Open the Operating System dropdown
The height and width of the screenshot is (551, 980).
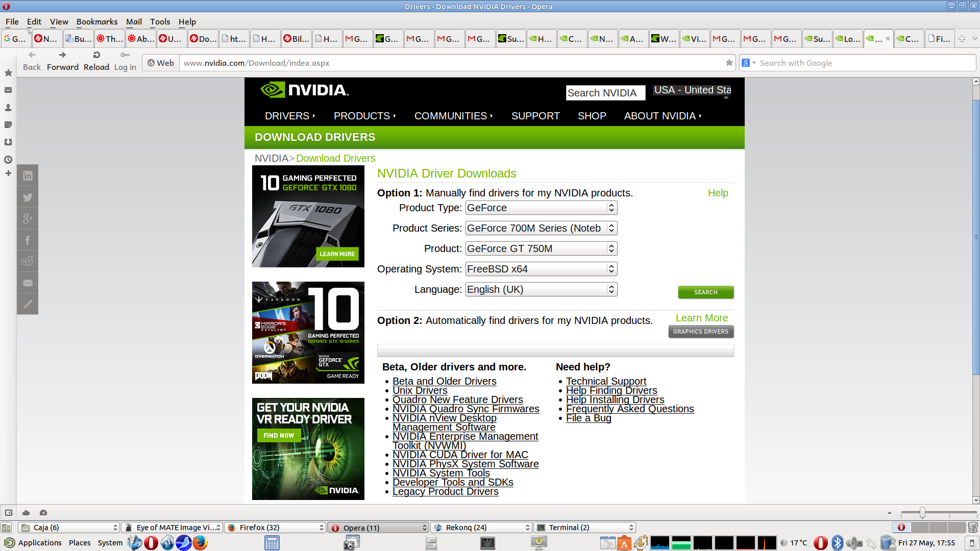[x=541, y=269]
